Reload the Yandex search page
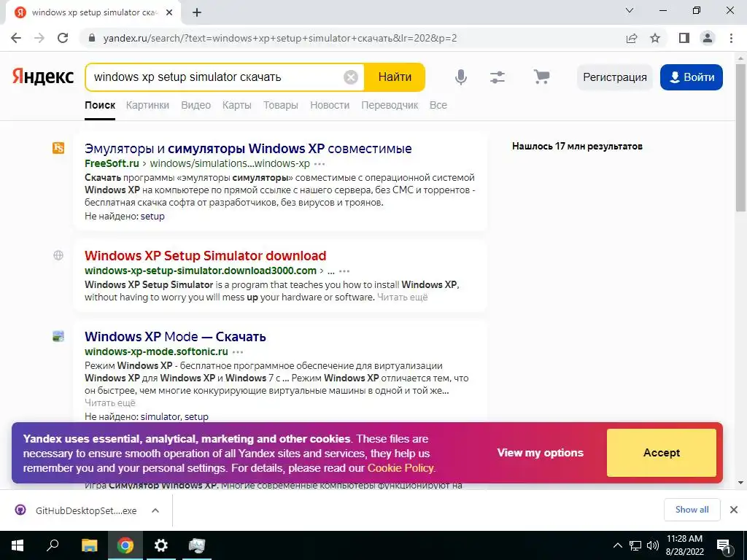This screenshot has height=560, width=747. [63, 38]
